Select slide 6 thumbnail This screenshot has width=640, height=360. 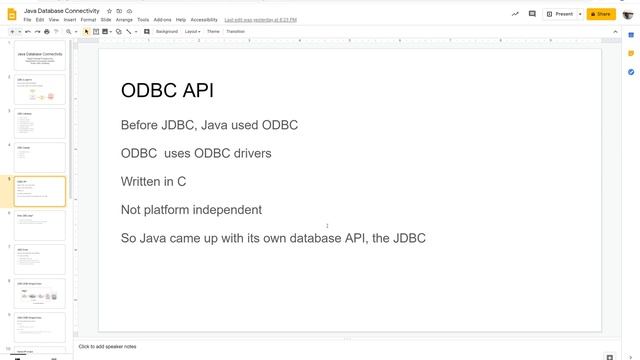pos(40,225)
